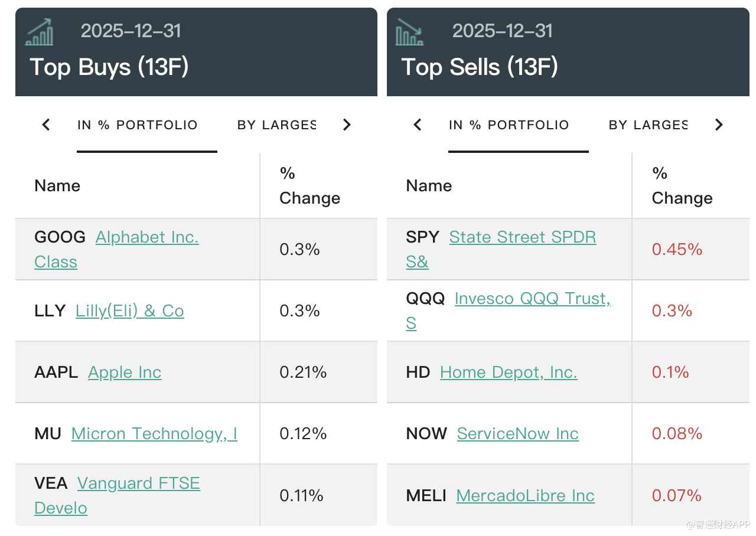756x536 pixels.
Task: Select IN % PORTFOLIO tab under Top Buys
Action: 138,125
